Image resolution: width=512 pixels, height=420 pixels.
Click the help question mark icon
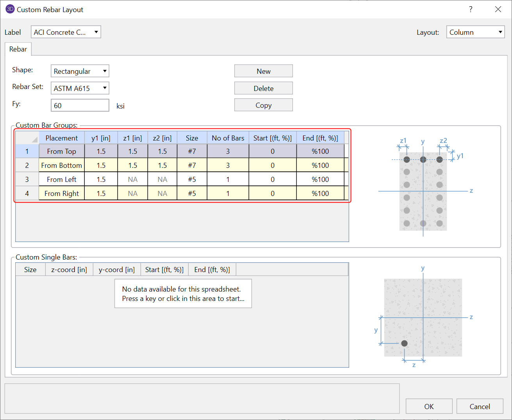[471, 9]
